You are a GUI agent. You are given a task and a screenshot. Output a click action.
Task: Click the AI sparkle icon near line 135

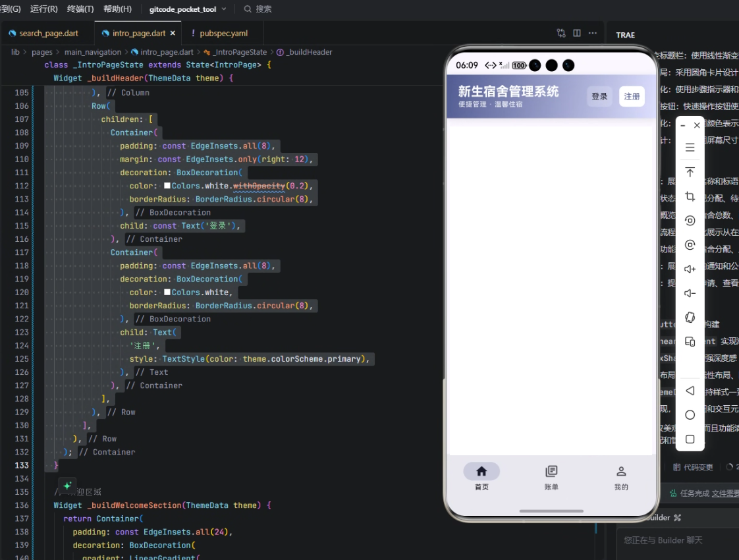(x=67, y=486)
